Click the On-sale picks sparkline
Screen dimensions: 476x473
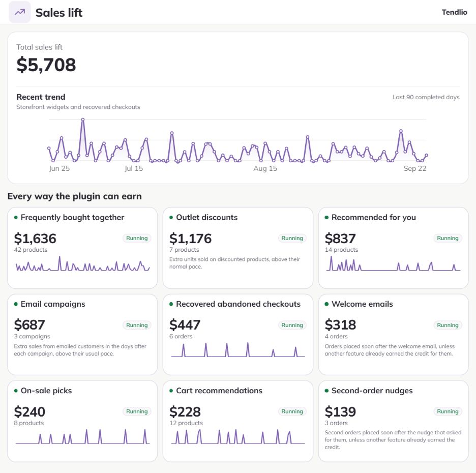tap(82, 436)
